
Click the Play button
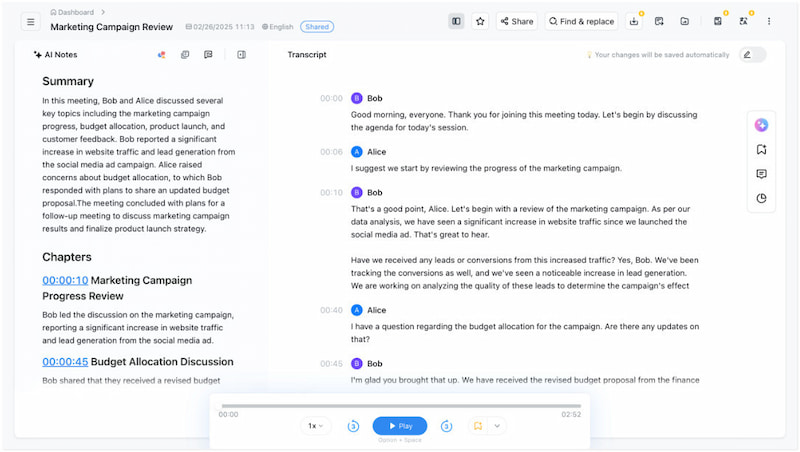click(x=400, y=425)
